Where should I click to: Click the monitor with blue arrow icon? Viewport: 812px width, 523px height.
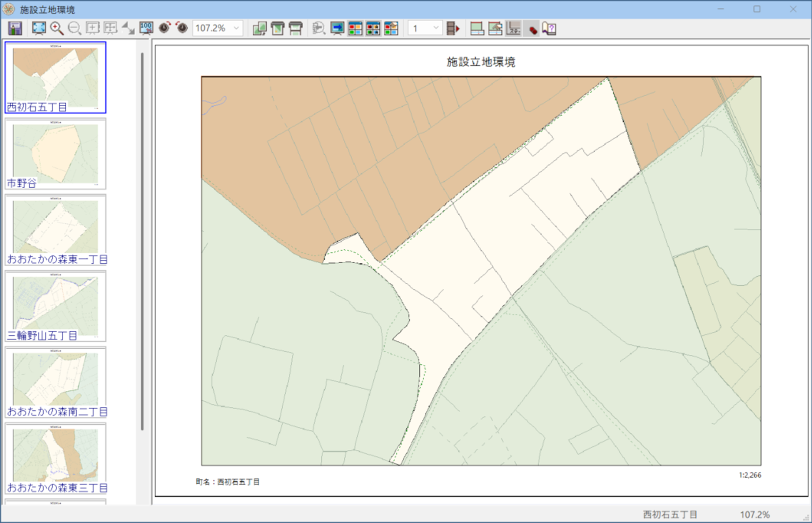coord(337,29)
